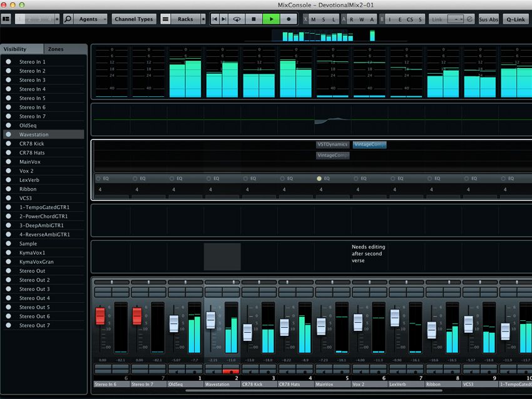Open the Channel Types dropdown
The height and width of the screenshot is (399, 532).
(133, 19)
